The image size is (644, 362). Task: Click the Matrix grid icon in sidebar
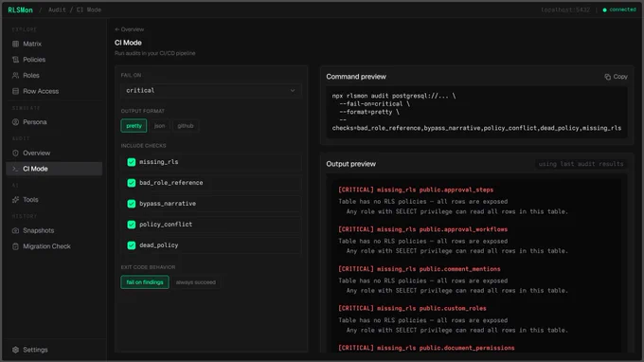[15, 44]
